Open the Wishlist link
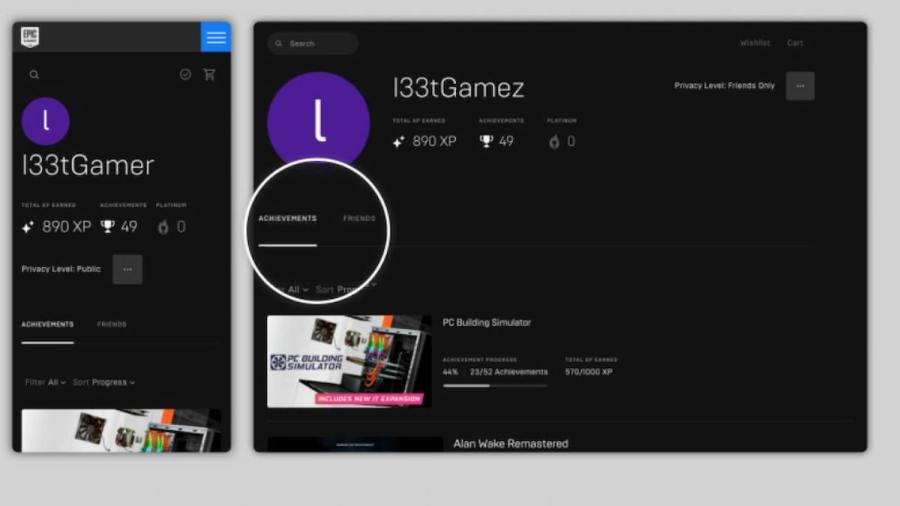900x506 pixels. click(x=755, y=43)
